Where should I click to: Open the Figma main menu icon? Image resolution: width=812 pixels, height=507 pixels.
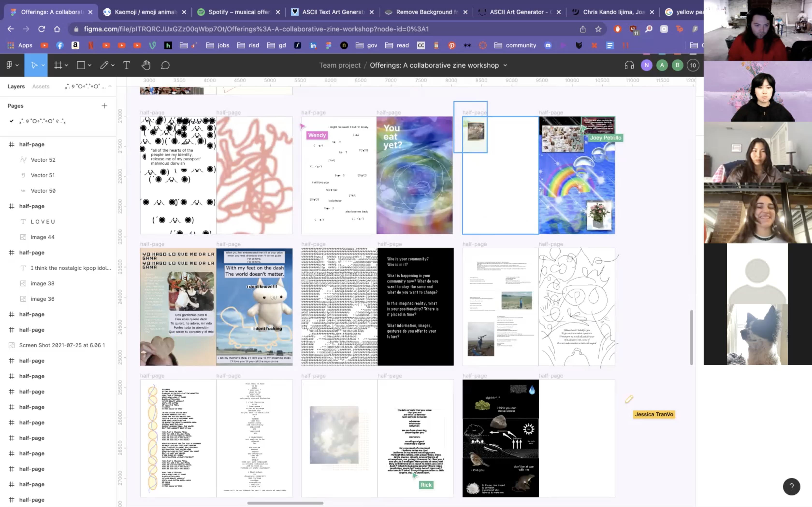[10, 65]
